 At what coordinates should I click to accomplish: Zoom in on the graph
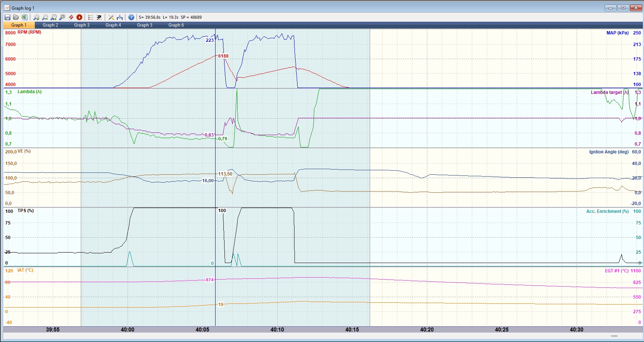coord(36,17)
